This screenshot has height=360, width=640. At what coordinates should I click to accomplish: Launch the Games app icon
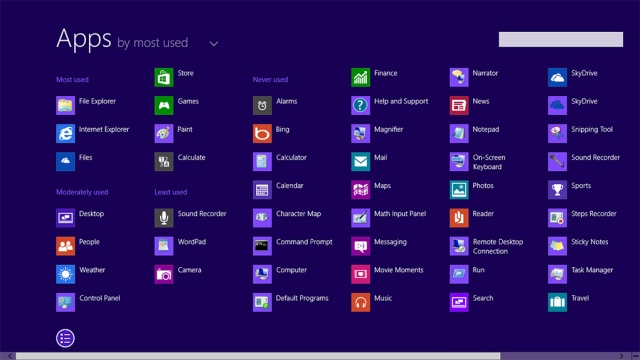164,105
